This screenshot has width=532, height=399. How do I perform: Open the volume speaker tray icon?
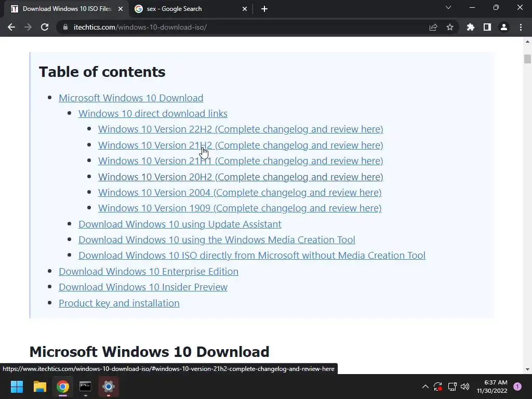click(465, 387)
